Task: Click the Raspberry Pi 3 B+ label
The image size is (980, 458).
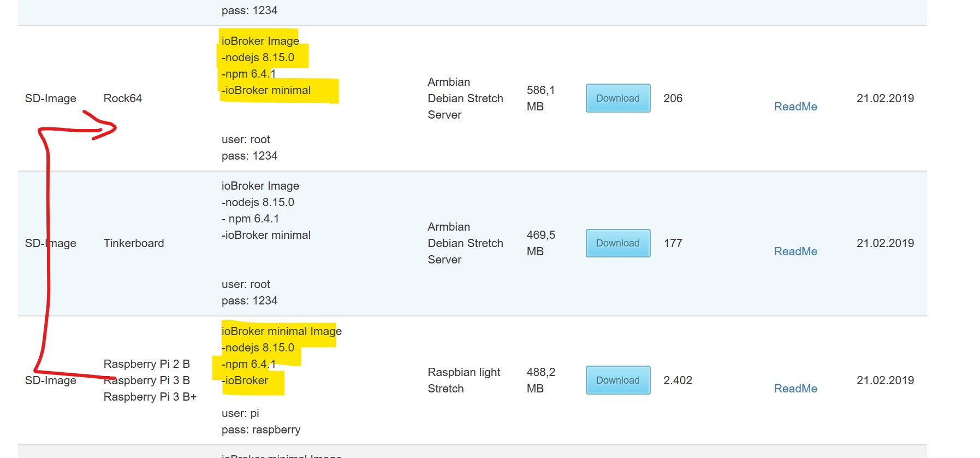Action: (x=150, y=397)
